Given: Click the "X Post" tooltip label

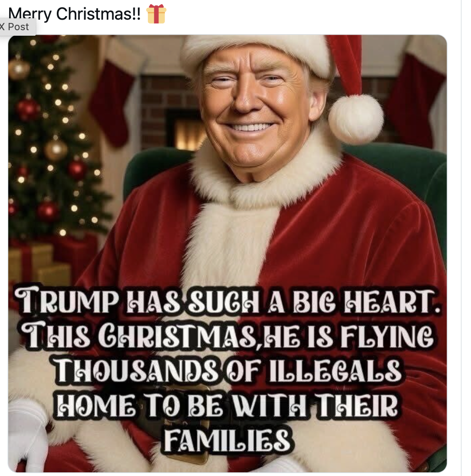Looking at the screenshot, I should [15, 27].
